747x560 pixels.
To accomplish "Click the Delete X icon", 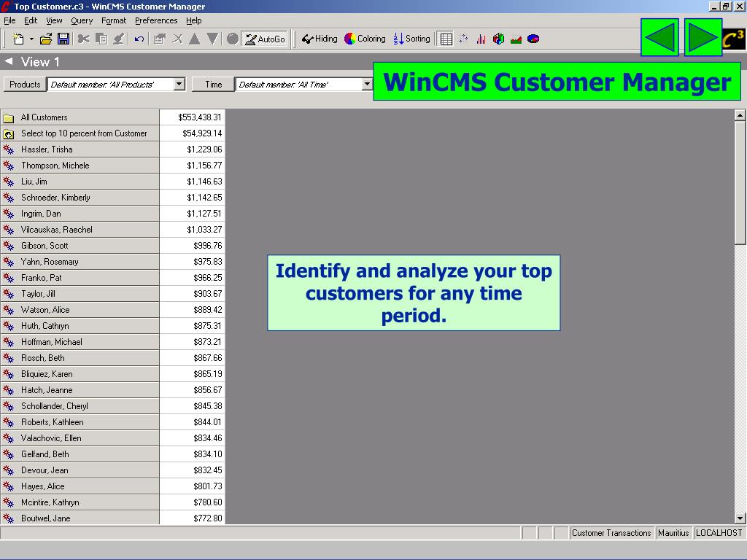I will [177, 39].
